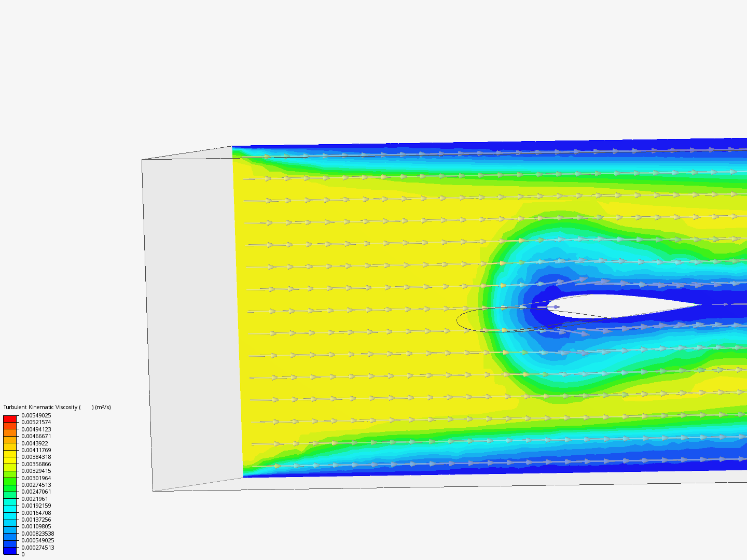Select the legend value 0.00164708
Viewport: 747px width, 560px height.
click(36, 513)
